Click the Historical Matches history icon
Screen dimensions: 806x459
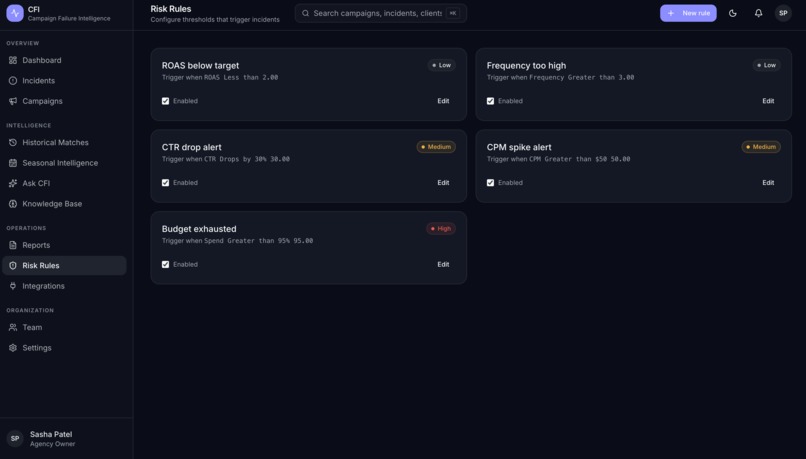[13, 142]
